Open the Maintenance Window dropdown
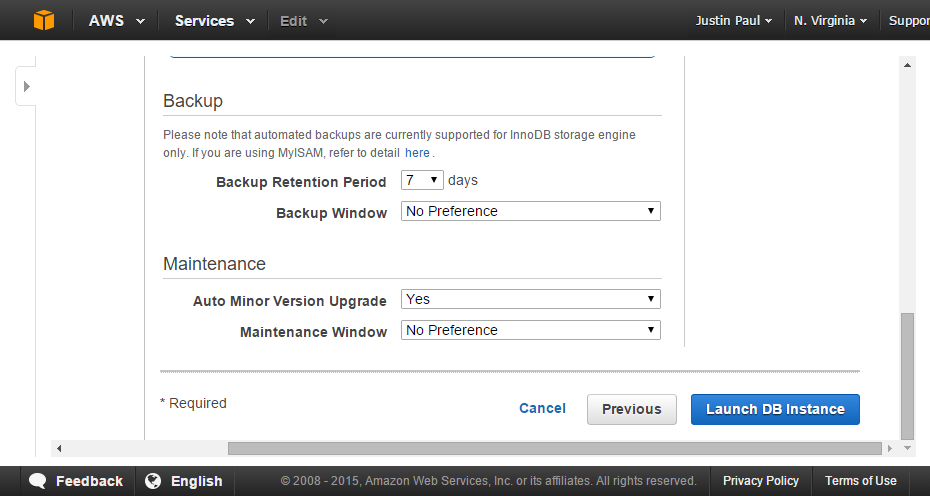930x496 pixels. pyautogui.click(x=530, y=330)
